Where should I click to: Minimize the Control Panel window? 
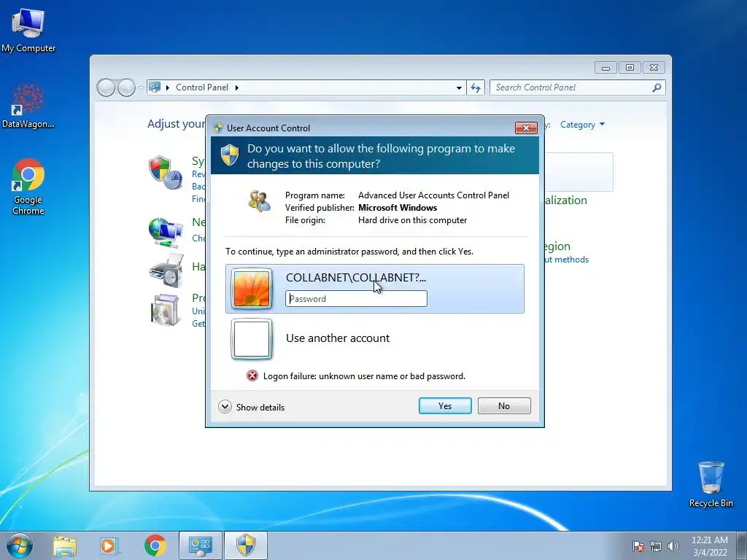605,68
